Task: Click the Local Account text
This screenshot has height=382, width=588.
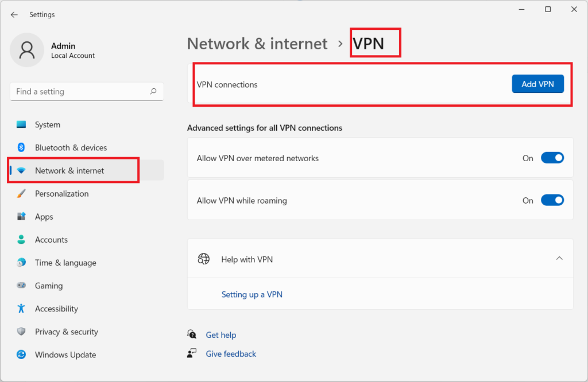Action: (73, 56)
